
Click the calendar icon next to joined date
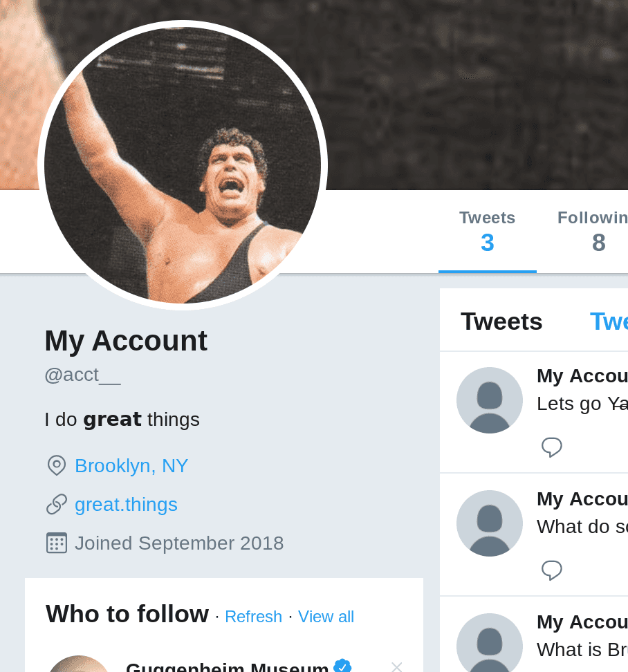pyautogui.click(x=56, y=543)
